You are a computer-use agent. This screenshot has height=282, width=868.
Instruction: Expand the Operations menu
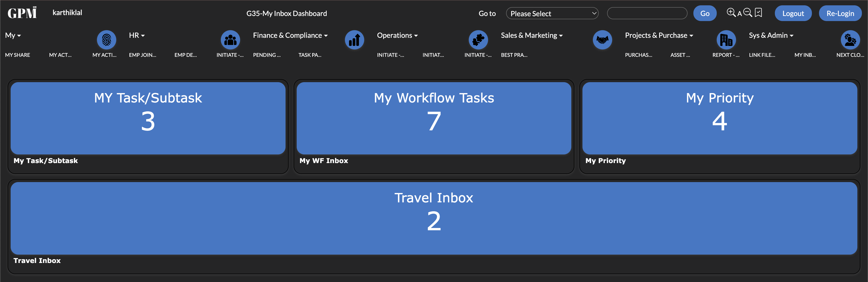point(397,35)
